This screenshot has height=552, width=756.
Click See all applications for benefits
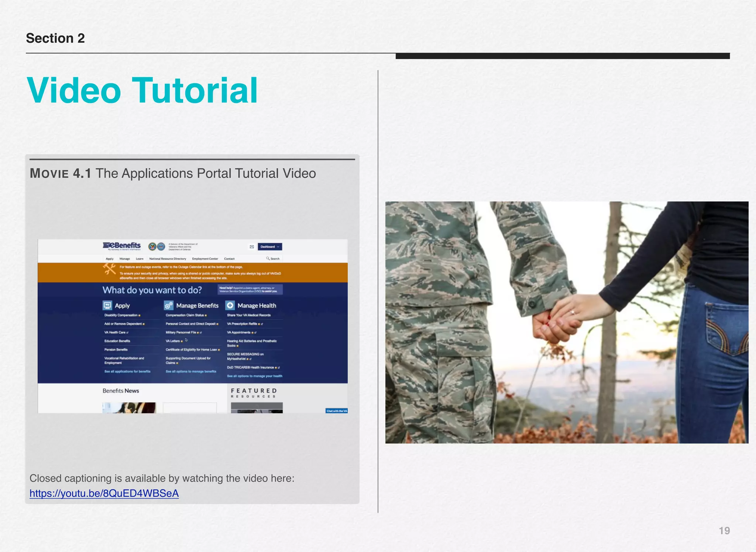pyautogui.click(x=127, y=372)
